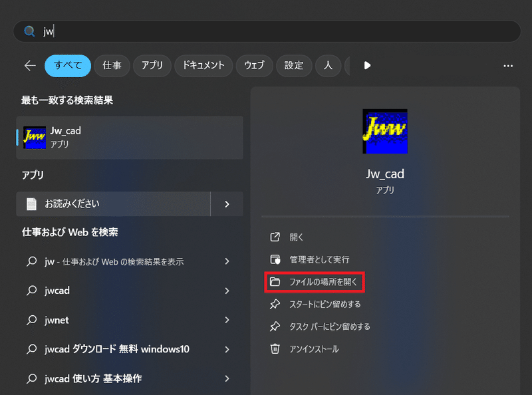532x395 pixels.
Task: Switch to the アプリ filter tab
Action: pyautogui.click(x=152, y=65)
